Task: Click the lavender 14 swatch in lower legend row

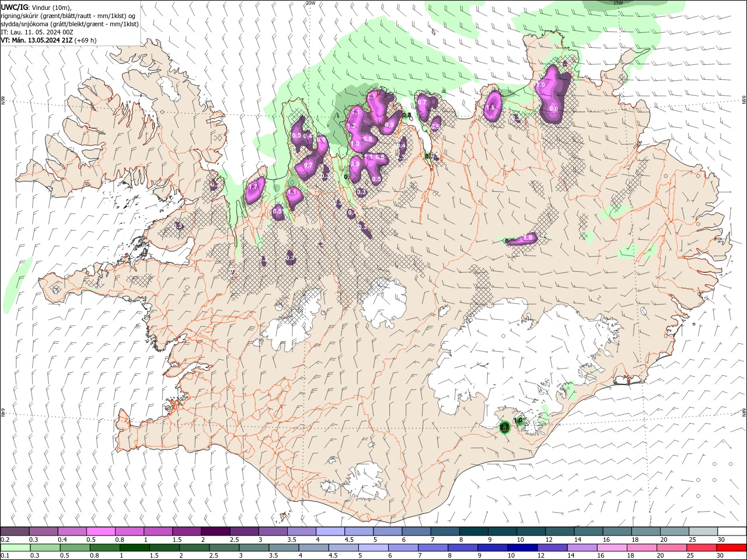Action: click(582, 548)
